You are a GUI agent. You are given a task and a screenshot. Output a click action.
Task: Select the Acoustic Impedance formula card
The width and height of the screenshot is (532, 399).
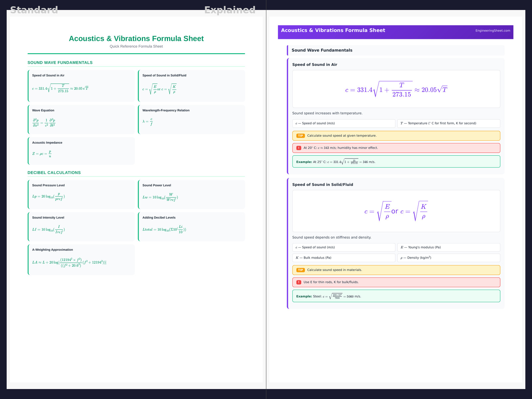pyautogui.click(x=81, y=151)
